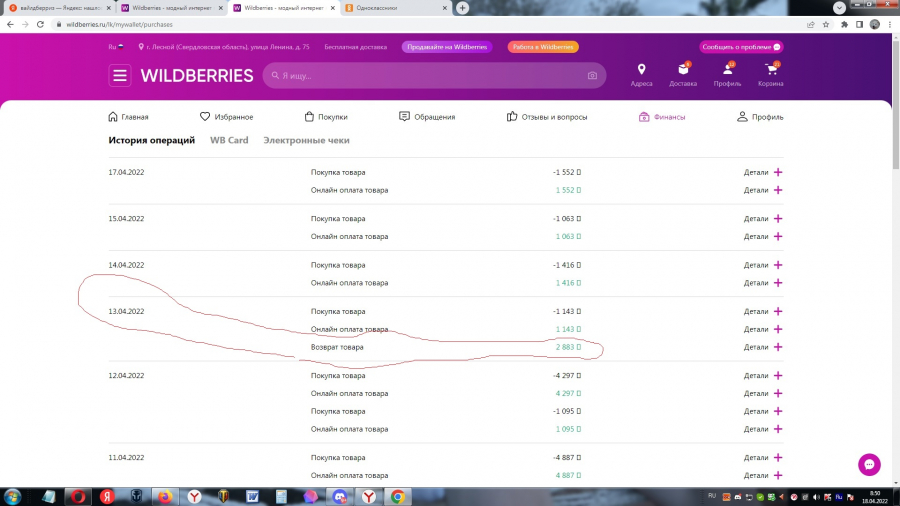Screen dimensions: 900x506
Task: Click the Сообщить о проблеме button
Action: [741, 47]
